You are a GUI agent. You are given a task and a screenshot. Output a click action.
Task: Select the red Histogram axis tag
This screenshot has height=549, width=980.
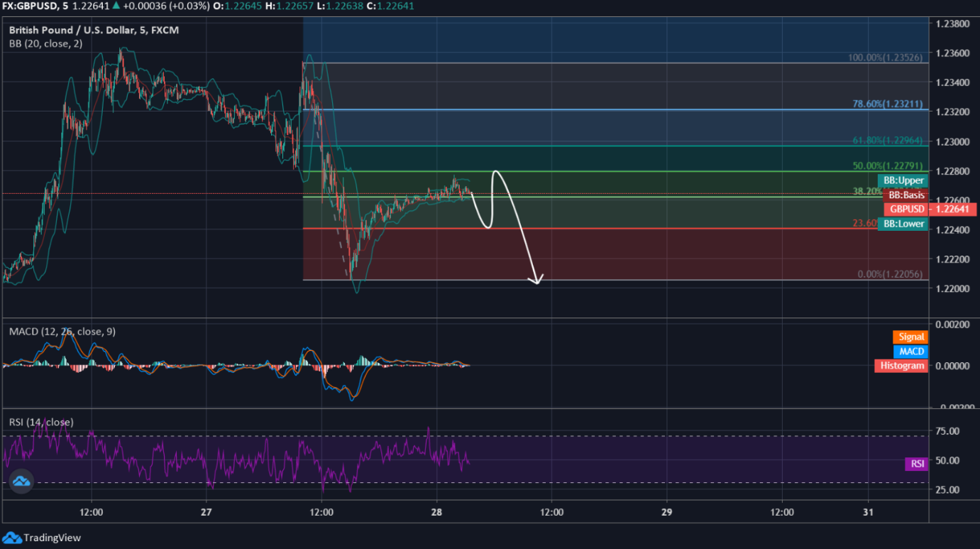(902, 365)
